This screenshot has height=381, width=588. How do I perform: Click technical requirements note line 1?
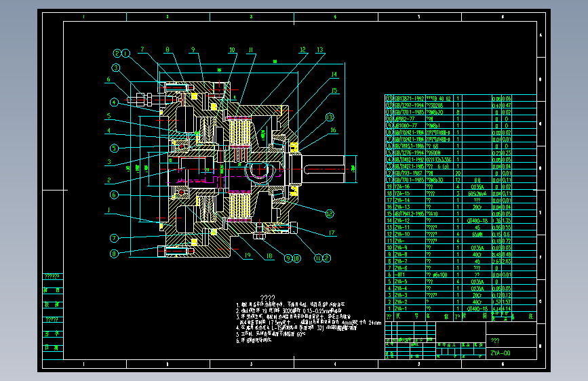click(290, 305)
